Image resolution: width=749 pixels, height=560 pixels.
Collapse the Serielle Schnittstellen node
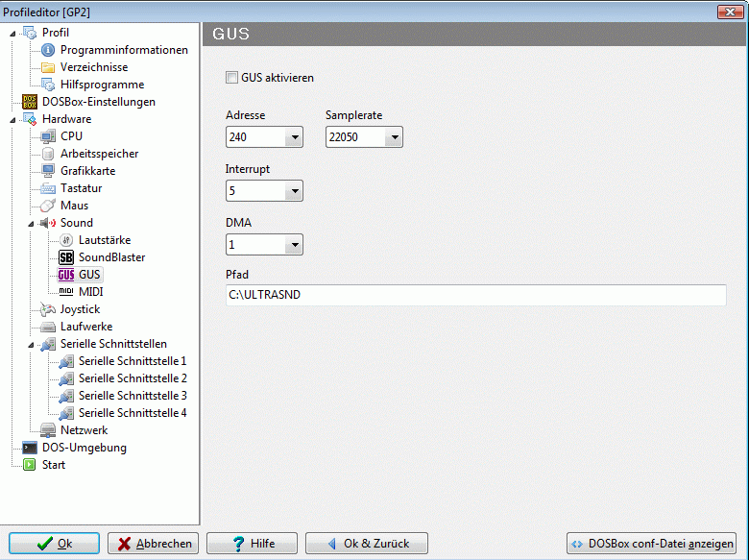(31, 345)
